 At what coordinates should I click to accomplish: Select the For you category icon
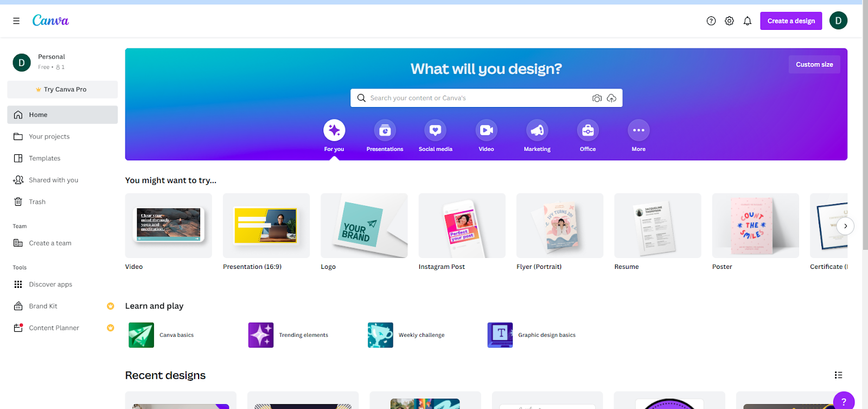tap(334, 130)
